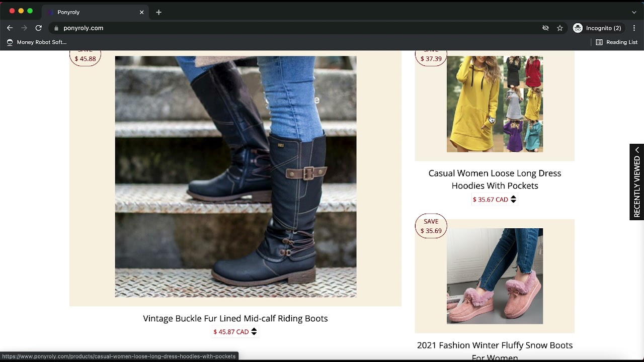This screenshot has width=644, height=362.
Task: Open a new browser tab
Action: click(x=158, y=12)
